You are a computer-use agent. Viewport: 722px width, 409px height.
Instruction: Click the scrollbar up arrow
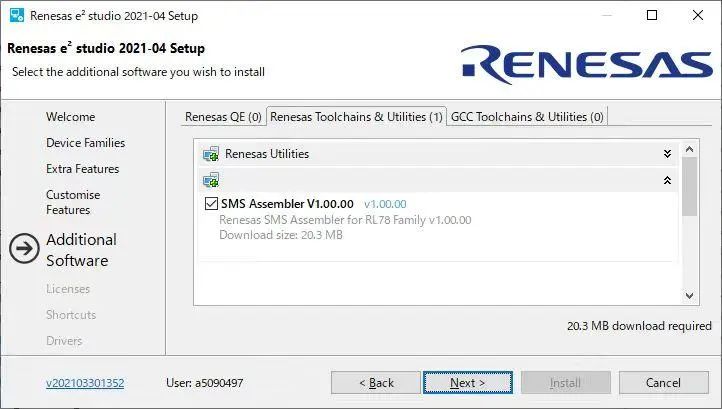tap(689, 150)
